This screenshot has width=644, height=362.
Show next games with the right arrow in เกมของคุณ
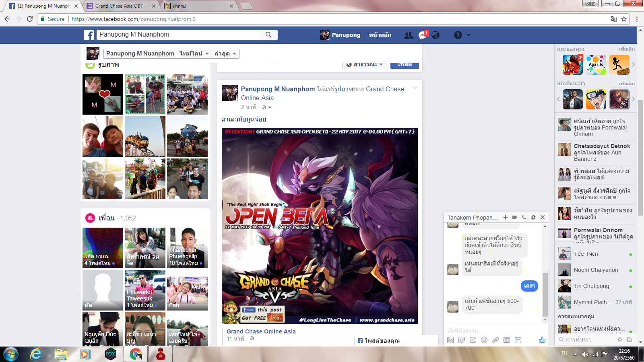pyautogui.click(x=633, y=64)
